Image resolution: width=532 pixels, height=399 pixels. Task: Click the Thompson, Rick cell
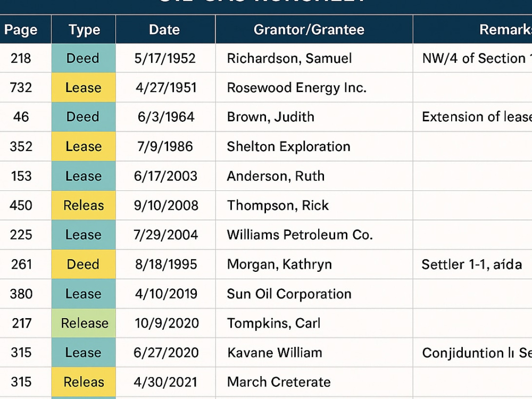click(x=314, y=205)
